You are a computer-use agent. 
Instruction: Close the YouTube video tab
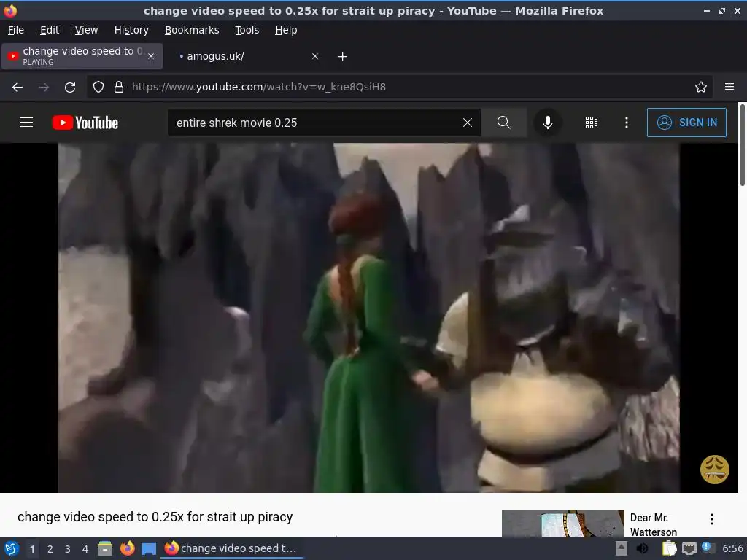coord(151,56)
